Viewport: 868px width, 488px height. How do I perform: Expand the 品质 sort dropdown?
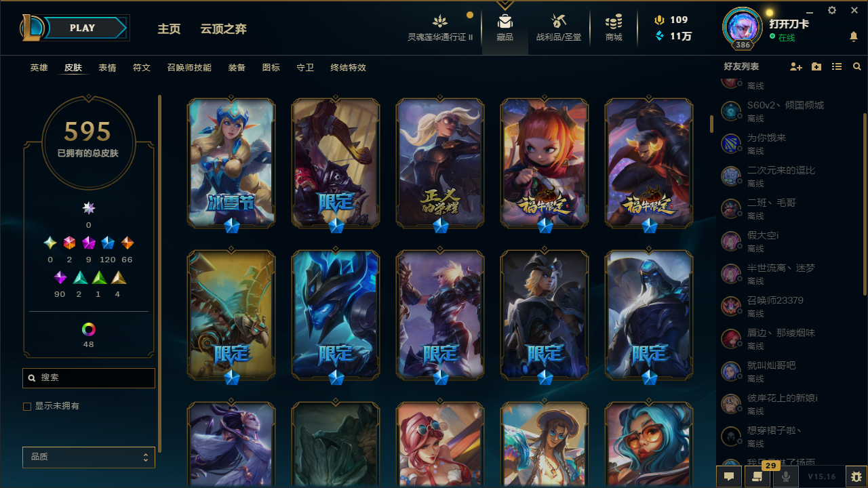[x=89, y=457]
